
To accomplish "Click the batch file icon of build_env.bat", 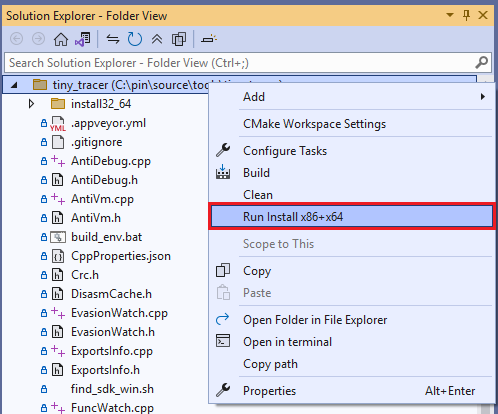I will (x=58, y=237).
